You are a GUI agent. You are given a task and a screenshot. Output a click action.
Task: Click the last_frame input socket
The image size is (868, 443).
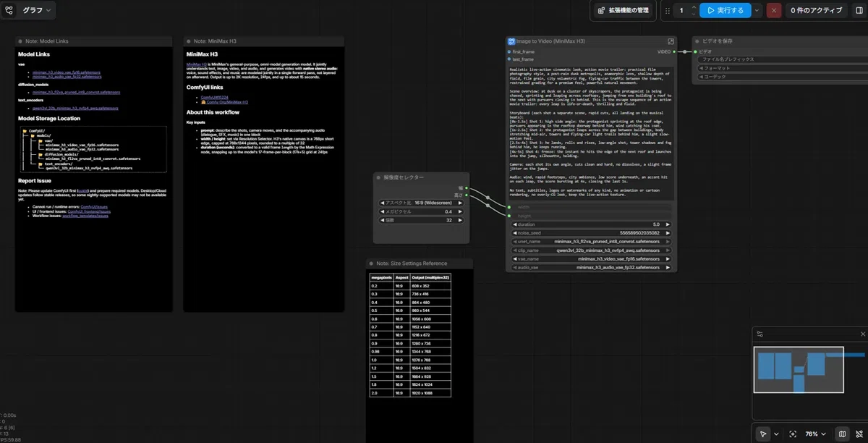click(509, 59)
